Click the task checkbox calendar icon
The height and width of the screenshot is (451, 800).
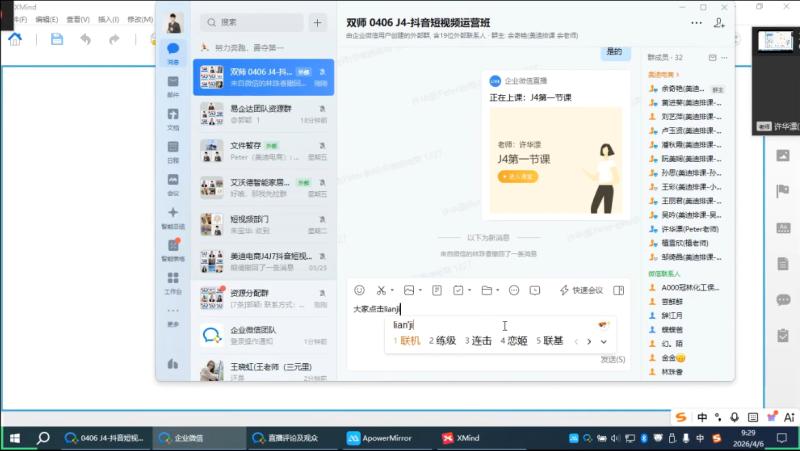458,290
